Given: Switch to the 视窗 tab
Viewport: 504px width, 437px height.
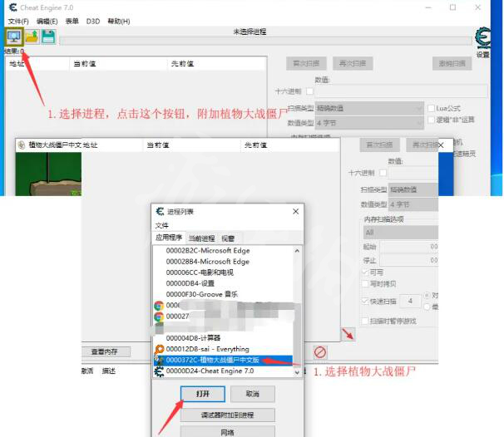Looking at the screenshot, I should tap(228, 238).
